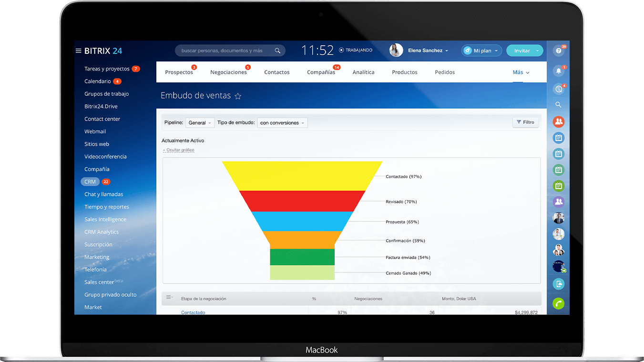Select CRM Analytics in the left sidebar
Viewport: 644px width, 362px height.
tap(102, 232)
